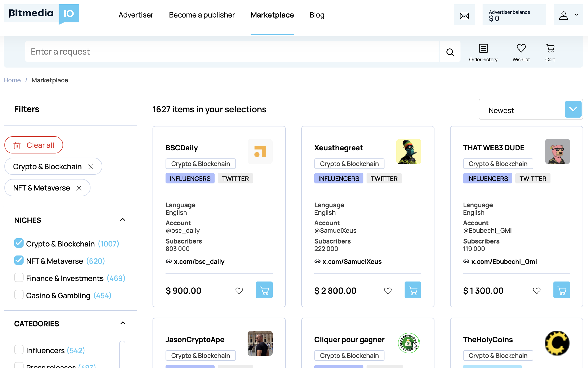Add BSCDaily to wishlist
The width and height of the screenshot is (588, 368).
(x=239, y=291)
